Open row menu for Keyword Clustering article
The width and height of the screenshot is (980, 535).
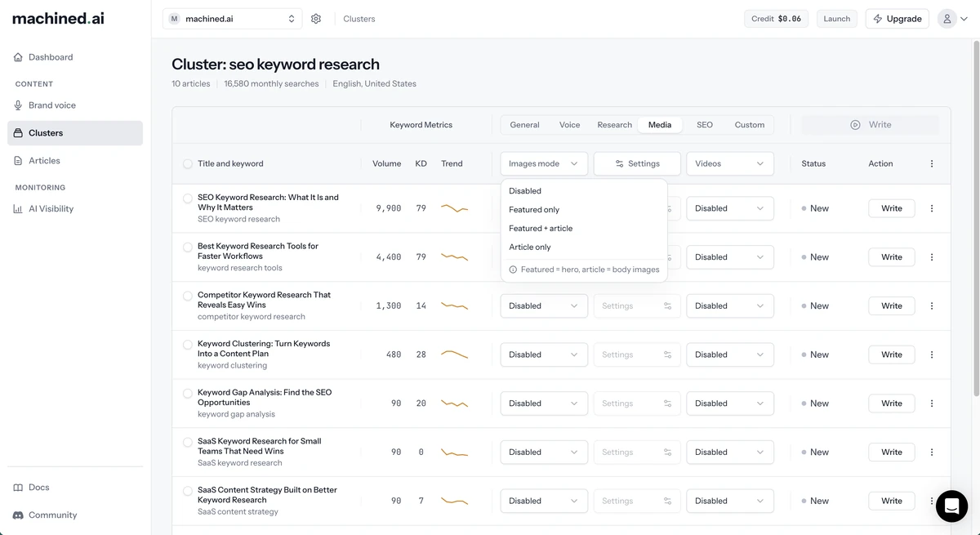click(932, 354)
